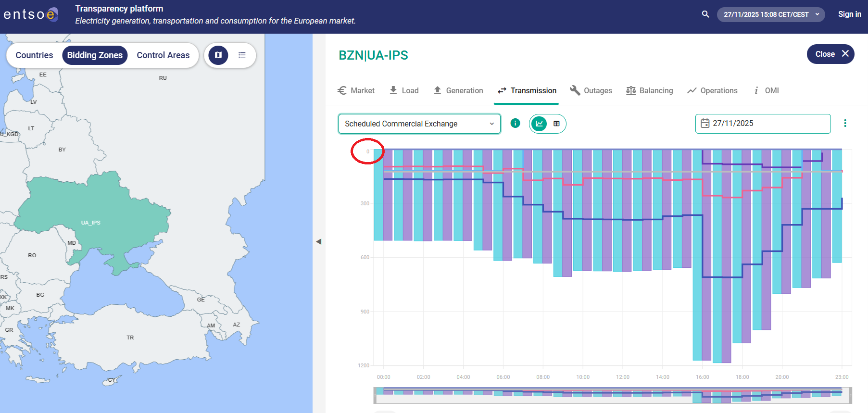This screenshot has height=413, width=868.
Task: Click the ENTSO-E logo
Action: coord(31,14)
